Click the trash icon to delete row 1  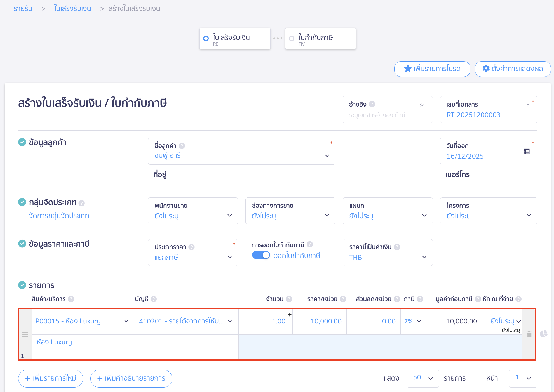pos(529,334)
